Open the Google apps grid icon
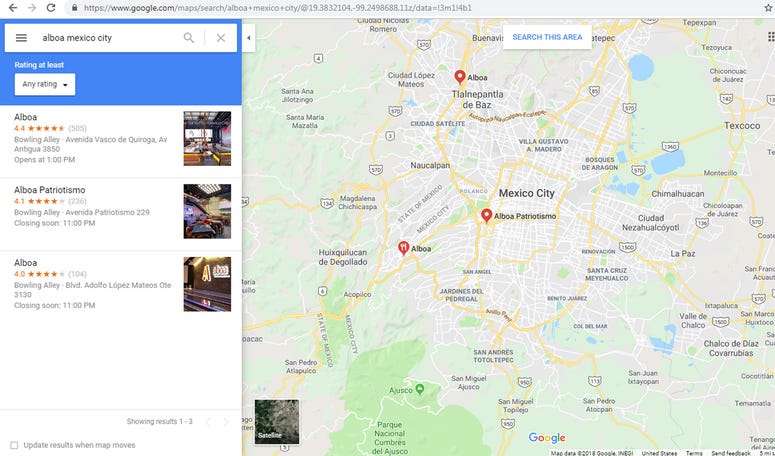 771,37
